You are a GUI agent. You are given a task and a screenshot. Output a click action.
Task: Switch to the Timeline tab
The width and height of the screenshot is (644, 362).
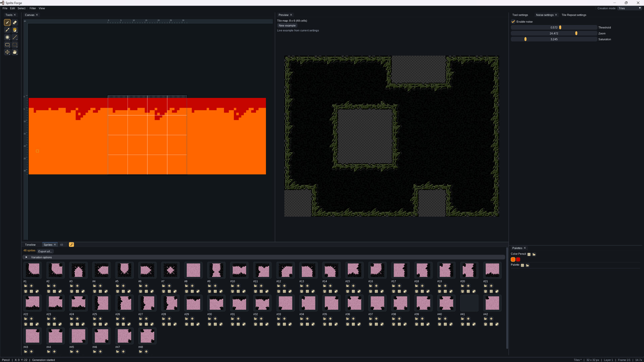click(30, 245)
